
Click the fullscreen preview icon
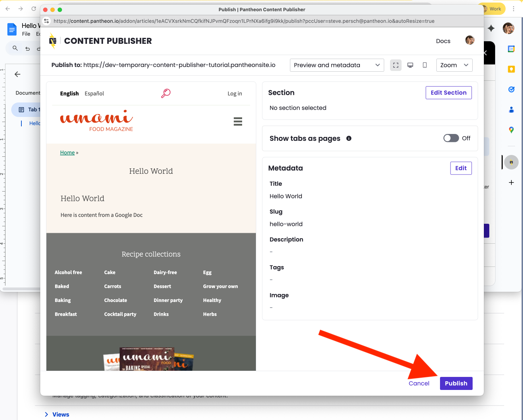(396, 65)
